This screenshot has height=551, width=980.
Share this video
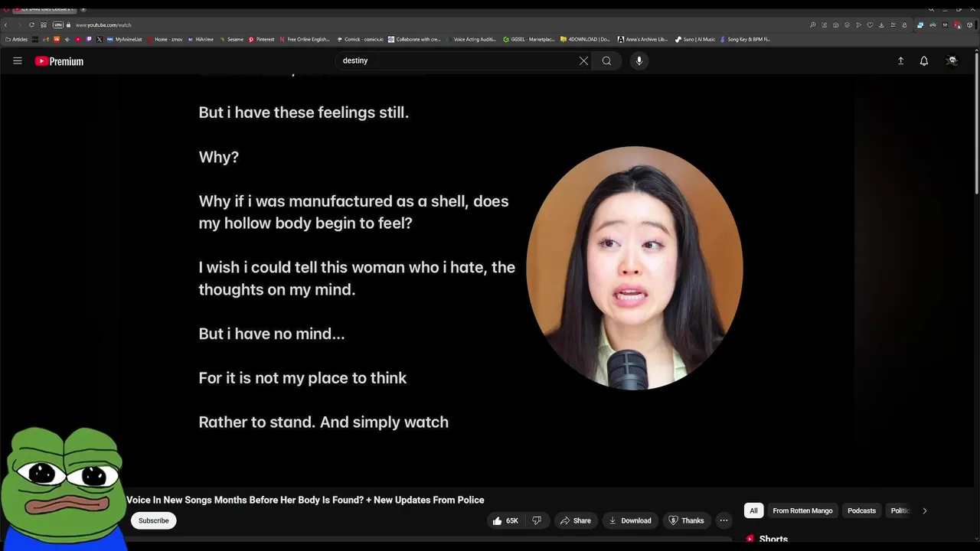[576, 520]
